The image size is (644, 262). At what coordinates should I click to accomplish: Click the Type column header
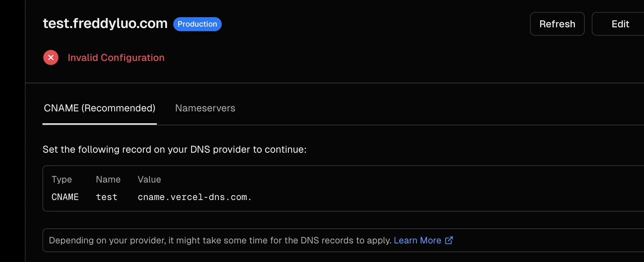click(62, 179)
